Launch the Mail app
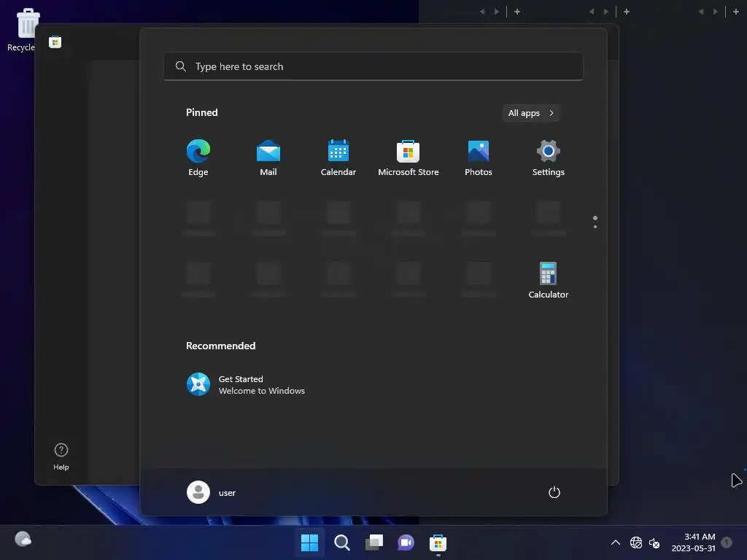The height and width of the screenshot is (560, 747). 268,158
